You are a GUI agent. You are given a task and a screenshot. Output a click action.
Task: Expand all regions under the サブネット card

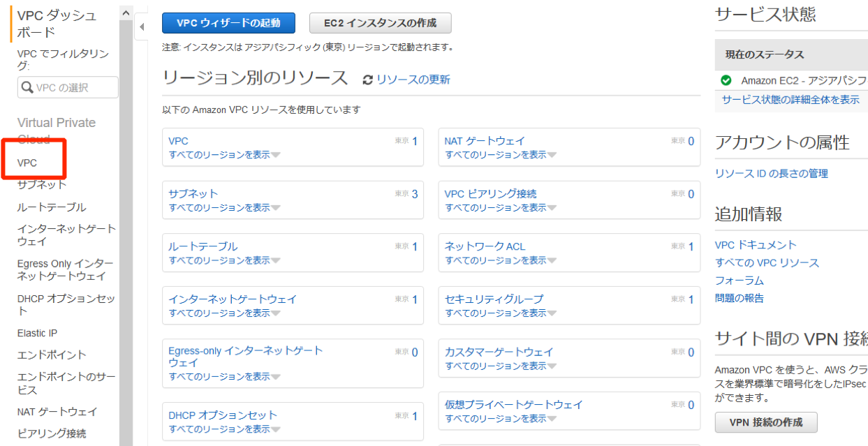click(224, 207)
